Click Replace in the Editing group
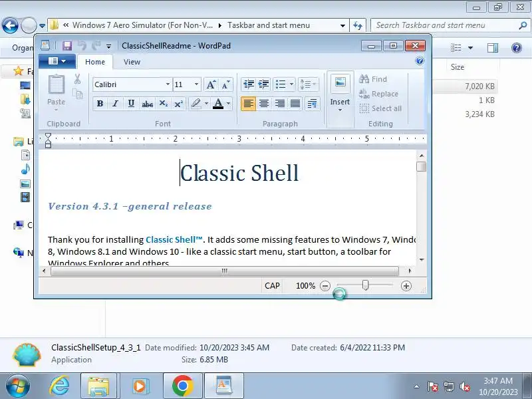This screenshot has height=399, width=532. pos(378,94)
